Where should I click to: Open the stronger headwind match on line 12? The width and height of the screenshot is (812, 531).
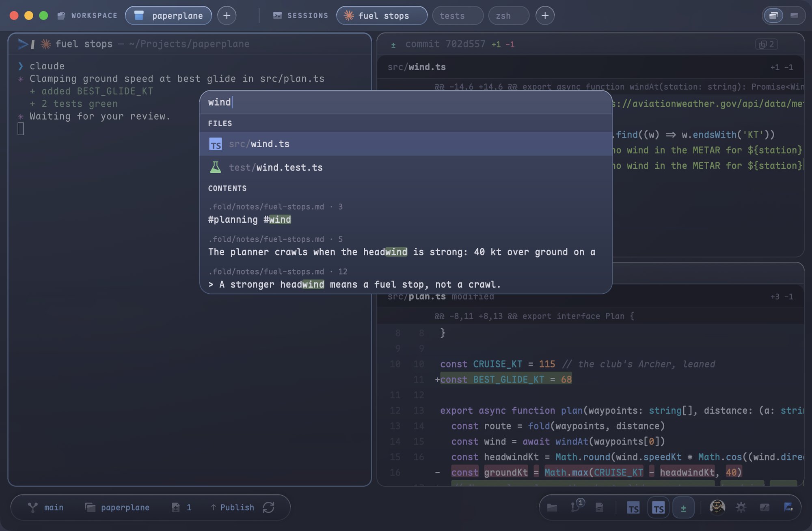[x=406, y=278]
